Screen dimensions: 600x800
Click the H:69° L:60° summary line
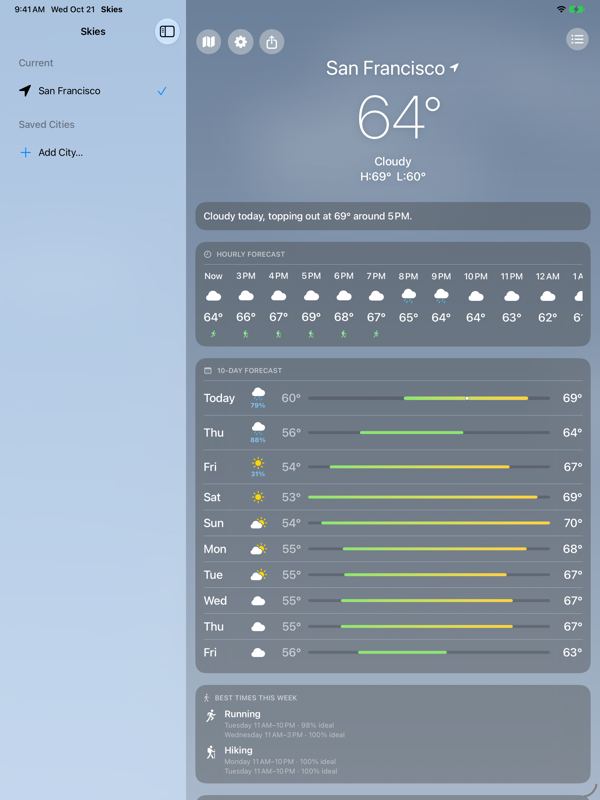click(x=393, y=177)
